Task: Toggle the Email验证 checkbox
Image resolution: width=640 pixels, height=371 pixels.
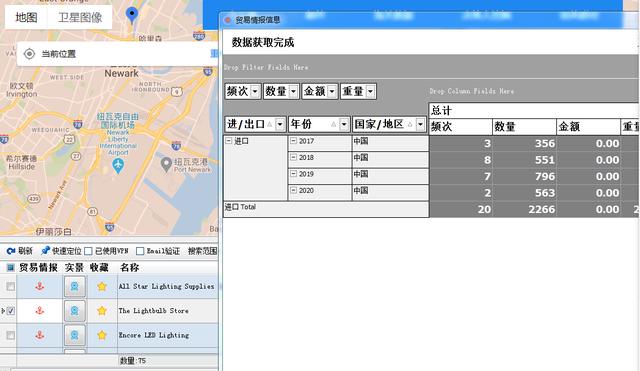Action: pyautogui.click(x=140, y=251)
